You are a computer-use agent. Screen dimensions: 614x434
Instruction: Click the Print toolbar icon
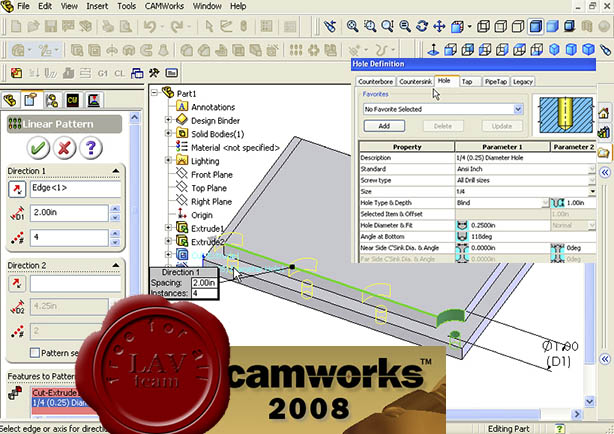107,27
